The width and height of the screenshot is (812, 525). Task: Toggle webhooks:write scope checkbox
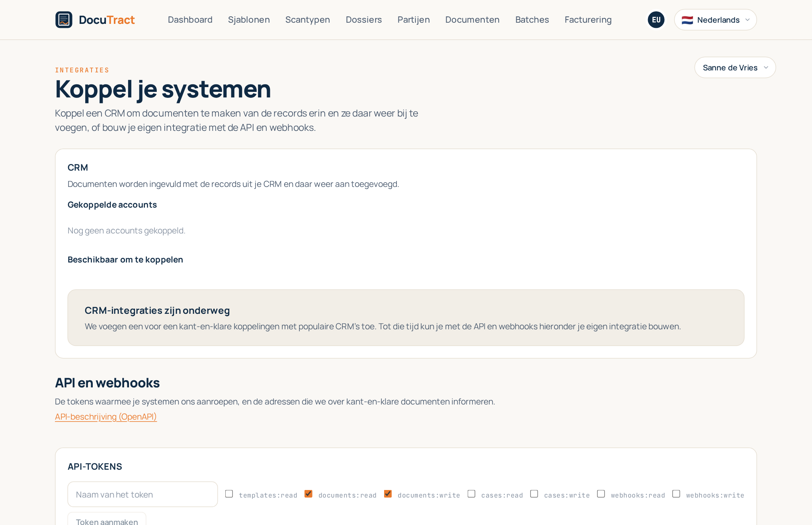[x=676, y=494]
